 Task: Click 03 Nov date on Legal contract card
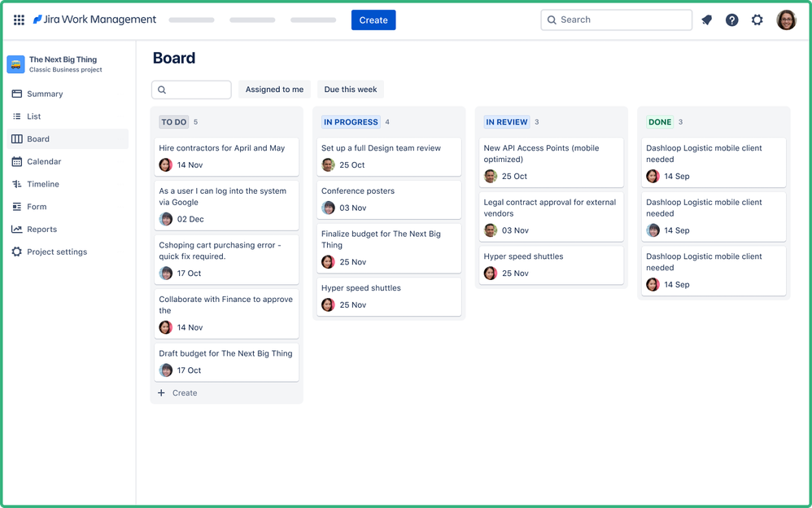515,230
